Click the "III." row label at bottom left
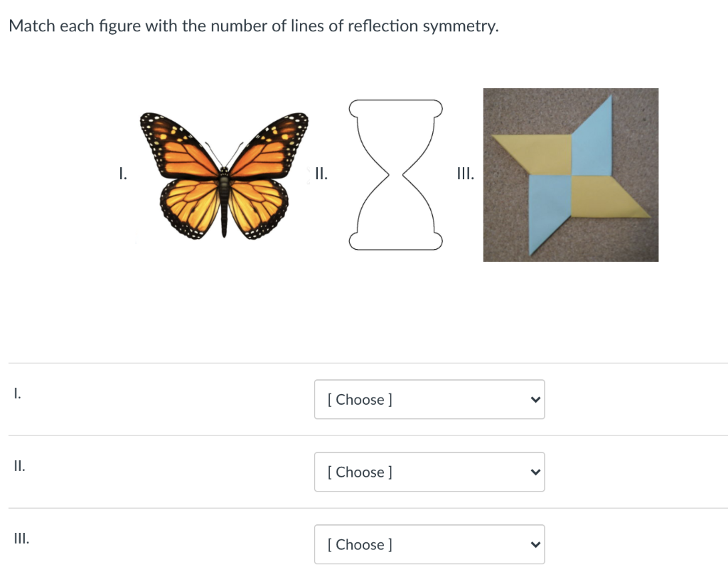This screenshot has height=577, width=728. click(x=21, y=539)
